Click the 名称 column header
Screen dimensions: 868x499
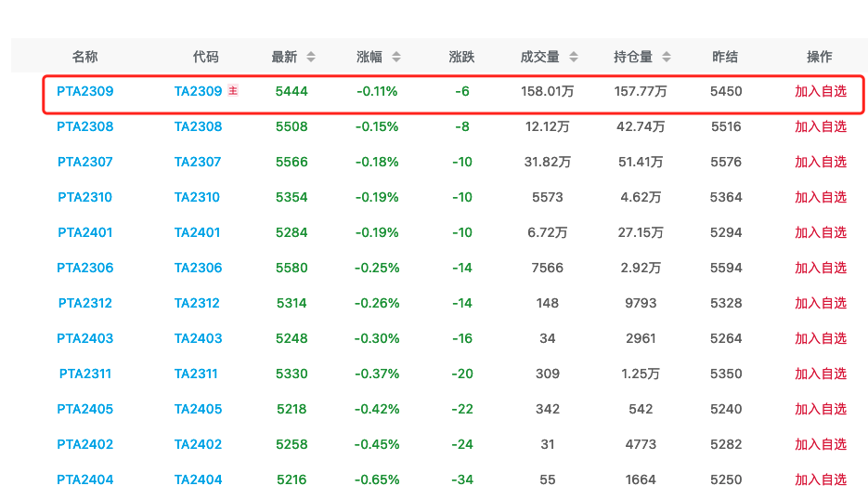tap(84, 57)
